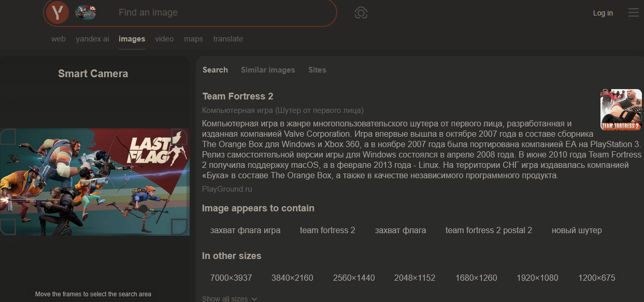
Task: Click the Yandex Y logo icon
Action: [x=58, y=13]
